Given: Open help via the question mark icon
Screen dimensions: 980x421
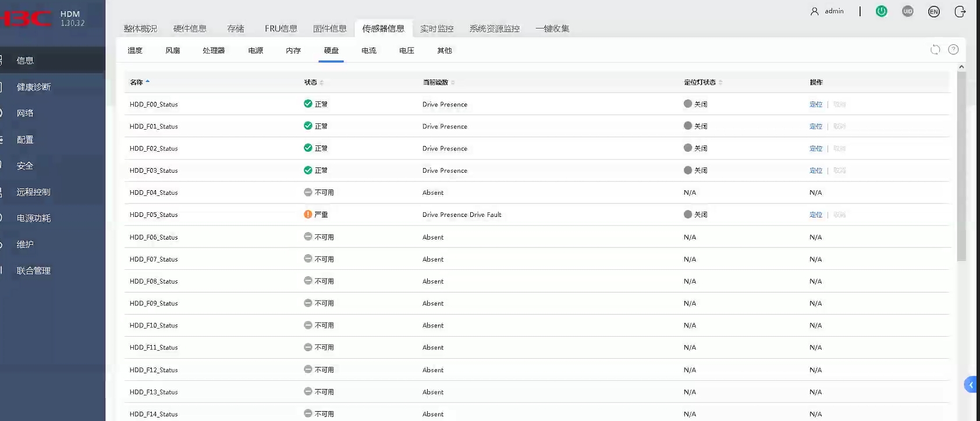Looking at the screenshot, I should (x=953, y=49).
